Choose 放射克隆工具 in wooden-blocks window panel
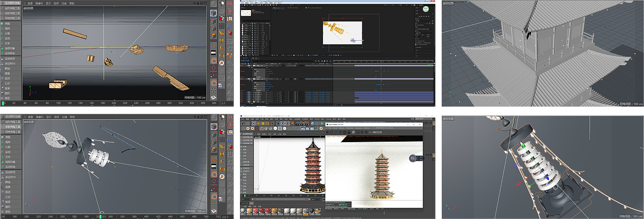 pos(11,13)
